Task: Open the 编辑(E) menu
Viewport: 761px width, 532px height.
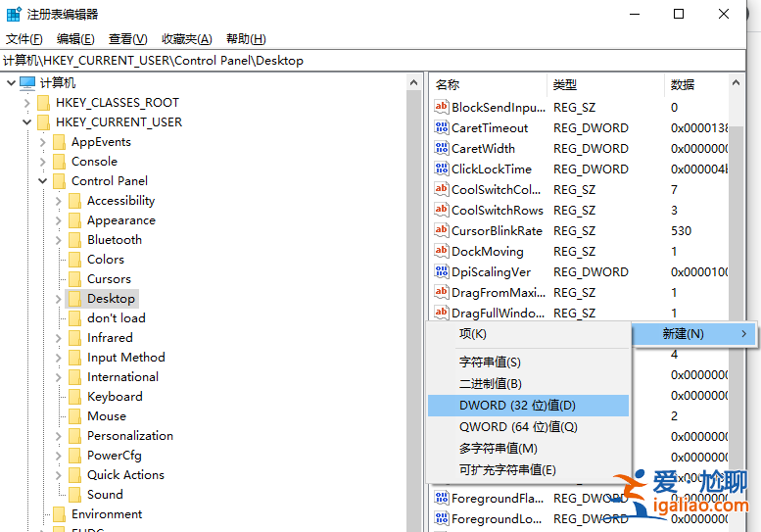Action: pos(75,39)
